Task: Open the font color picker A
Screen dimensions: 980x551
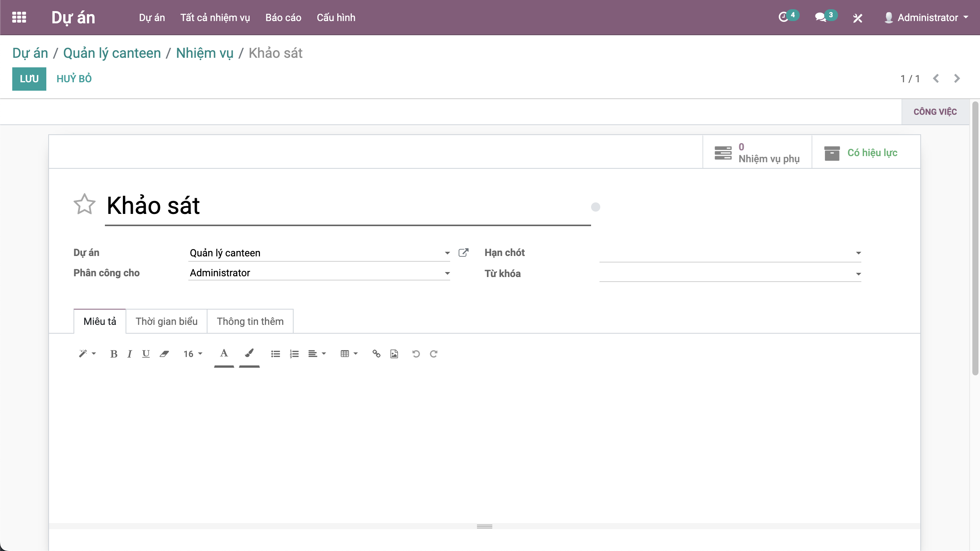Action: click(224, 353)
